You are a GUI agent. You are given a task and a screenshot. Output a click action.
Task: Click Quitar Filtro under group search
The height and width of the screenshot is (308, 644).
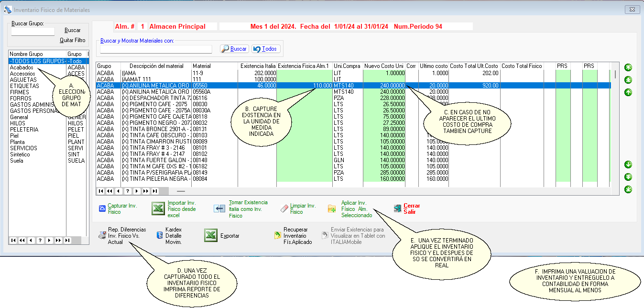(72, 40)
